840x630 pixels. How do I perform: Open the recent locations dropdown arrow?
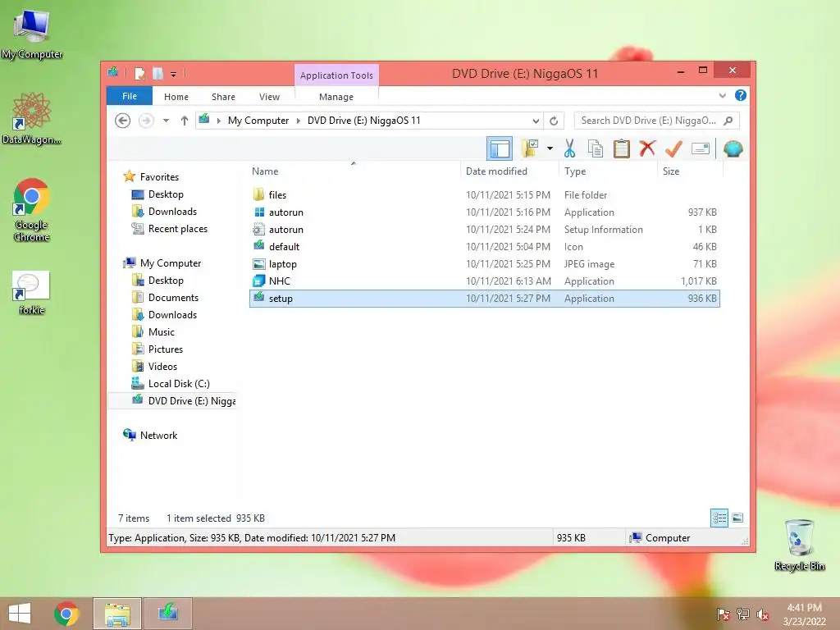(166, 121)
